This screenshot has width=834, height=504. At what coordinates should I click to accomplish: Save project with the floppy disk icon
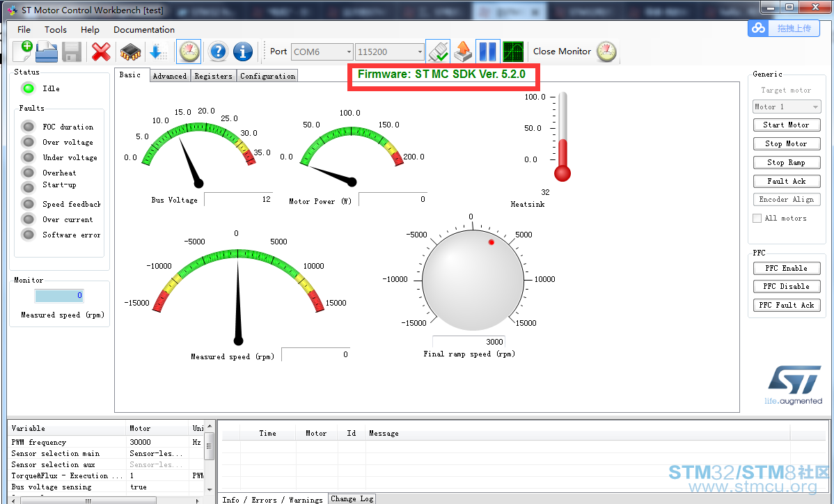[71, 52]
